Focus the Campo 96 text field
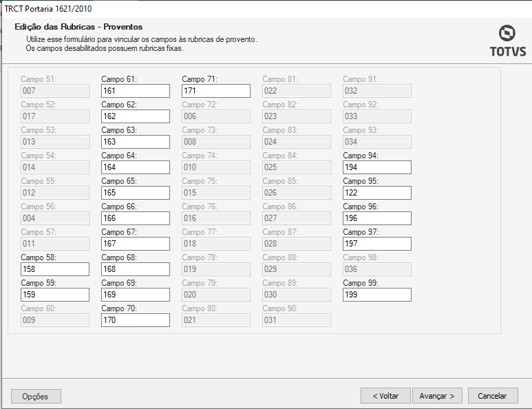Image resolution: width=532 pixels, height=409 pixels. coord(376,218)
